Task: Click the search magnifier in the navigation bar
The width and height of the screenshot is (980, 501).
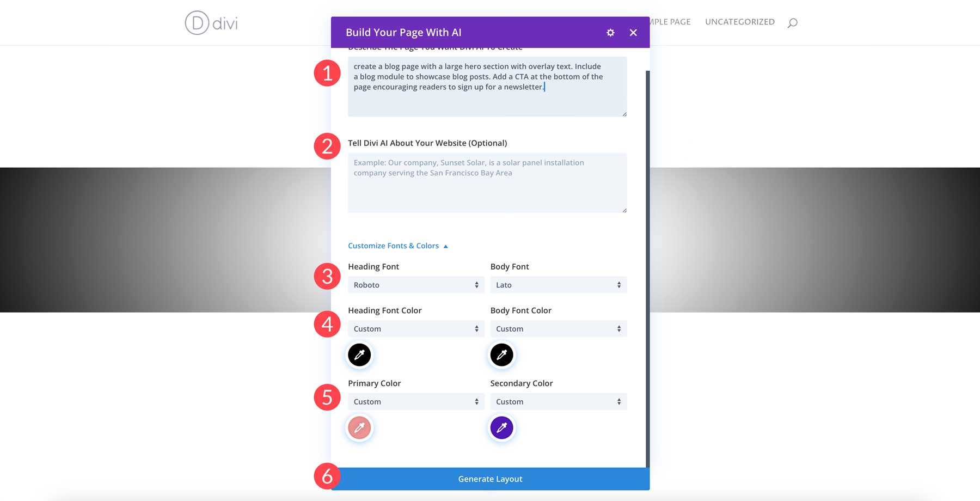Action: 793,22
